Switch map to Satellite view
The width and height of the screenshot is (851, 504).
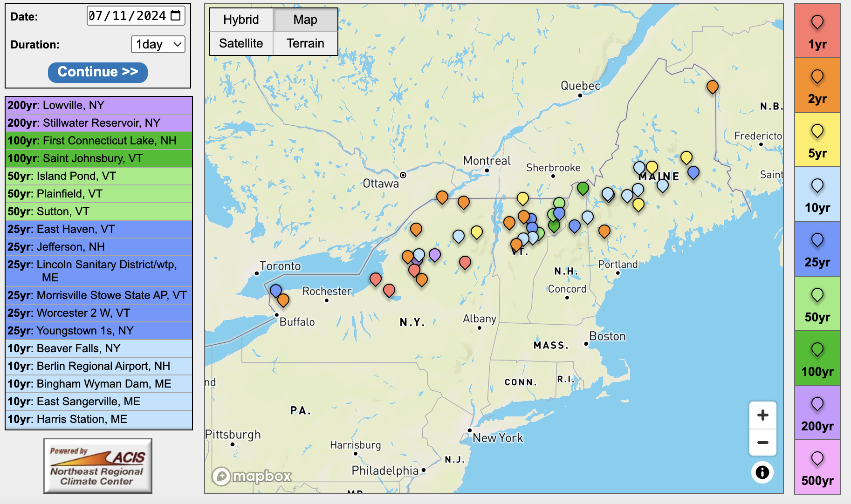(241, 43)
